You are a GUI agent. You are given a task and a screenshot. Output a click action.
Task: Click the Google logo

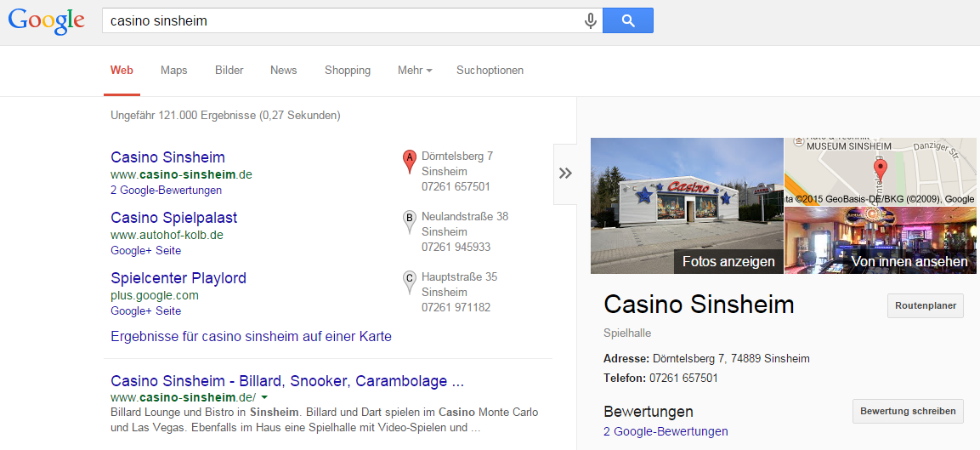point(46,22)
